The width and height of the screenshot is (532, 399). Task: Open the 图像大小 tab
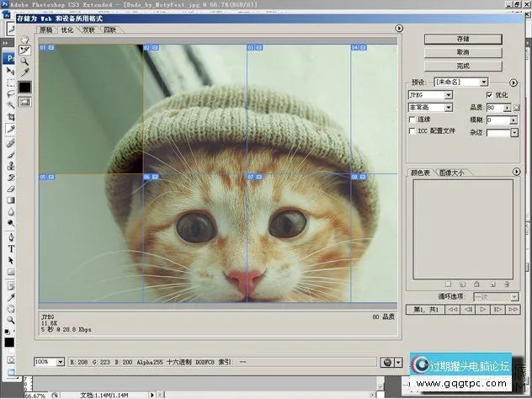451,173
